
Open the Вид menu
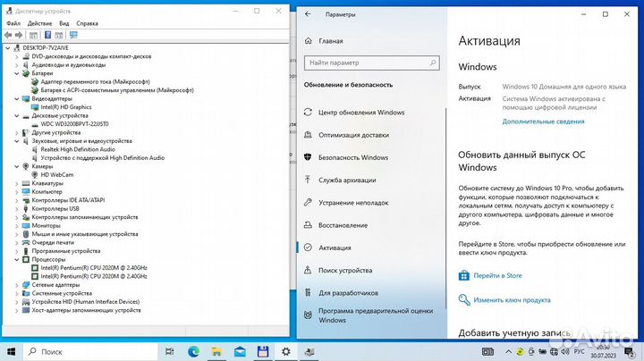64,22
